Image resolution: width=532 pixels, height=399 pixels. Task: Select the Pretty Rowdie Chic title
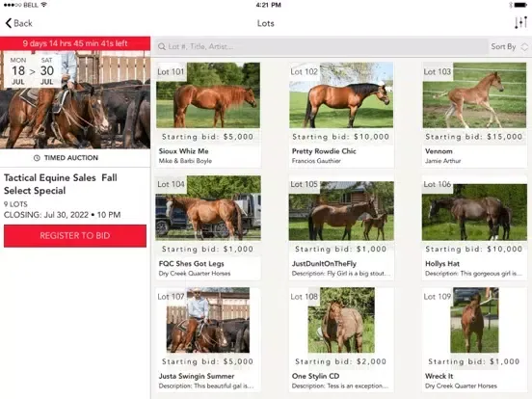click(324, 151)
